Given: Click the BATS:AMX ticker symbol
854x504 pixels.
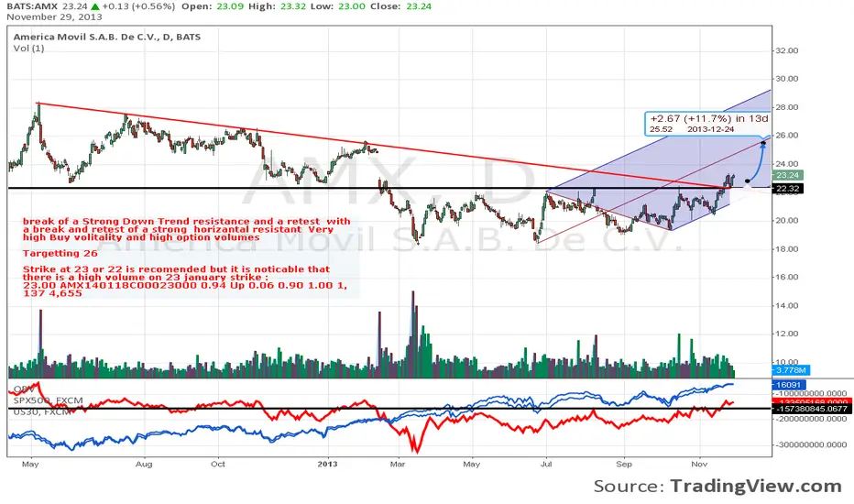Looking at the screenshot, I should (32, 6).
